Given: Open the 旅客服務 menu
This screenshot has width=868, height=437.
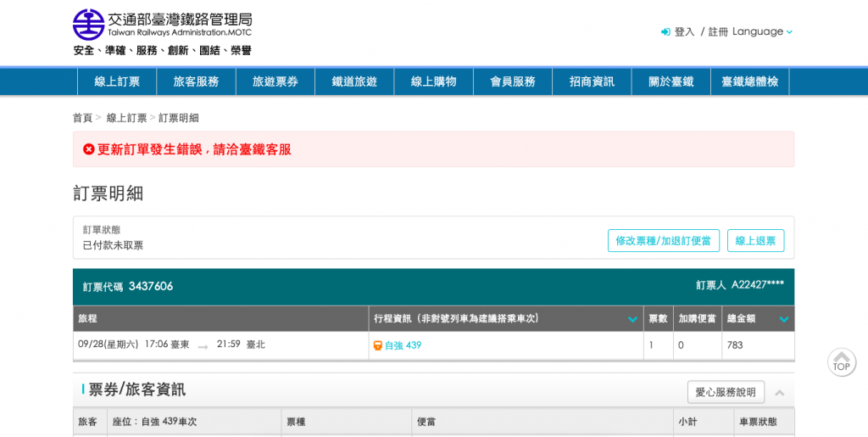Looking at the screenshot, I should click(x=196, y=81).
